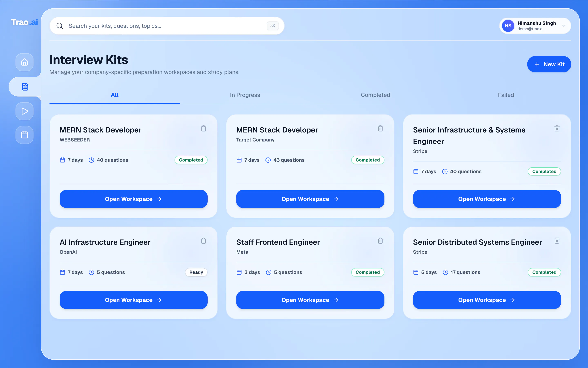588x368 pixels.
Task: Click the demo@trao.ai email text
Action: point(530,29)
